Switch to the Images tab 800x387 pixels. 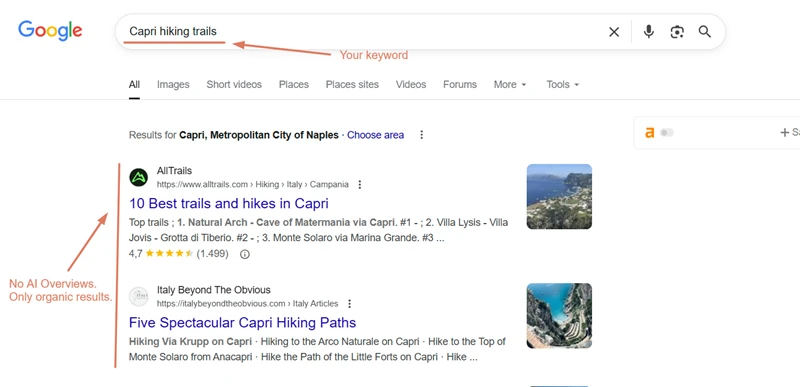click(173, 85)
